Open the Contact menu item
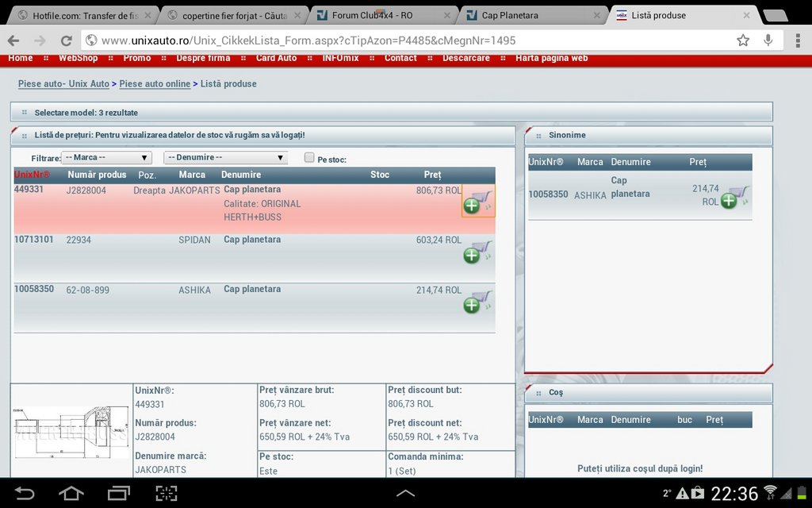 click(400, 58)
